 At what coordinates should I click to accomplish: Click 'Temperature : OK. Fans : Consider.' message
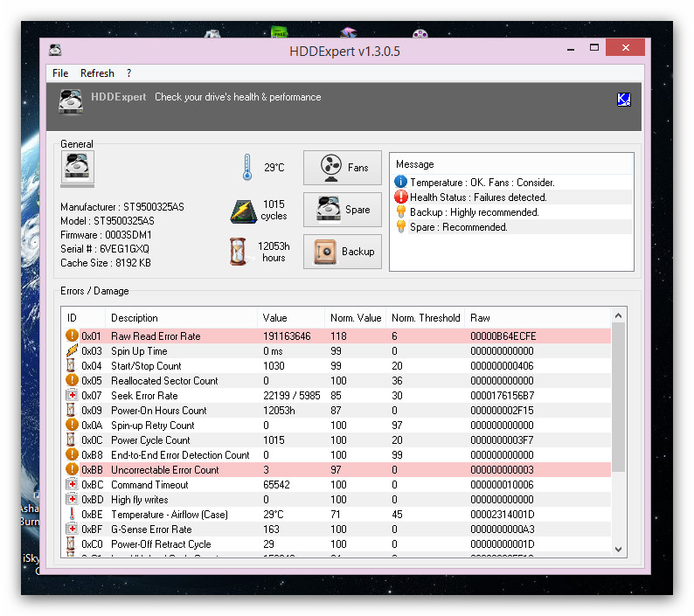[x=482, y=183]
